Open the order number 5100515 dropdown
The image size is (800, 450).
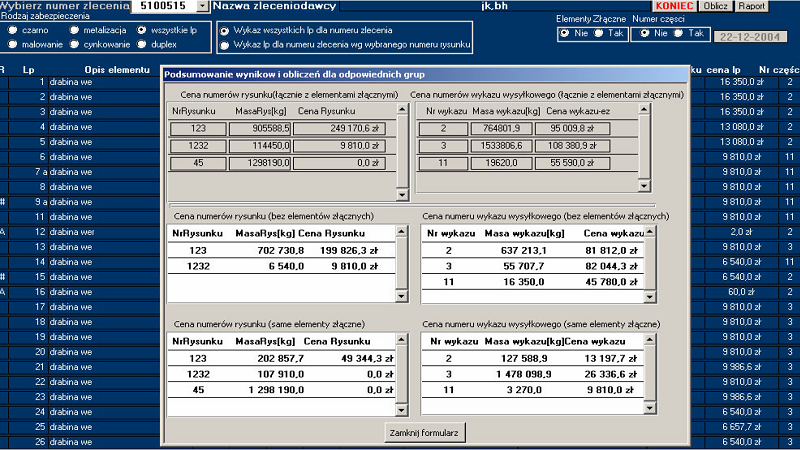tap(203, 6)
